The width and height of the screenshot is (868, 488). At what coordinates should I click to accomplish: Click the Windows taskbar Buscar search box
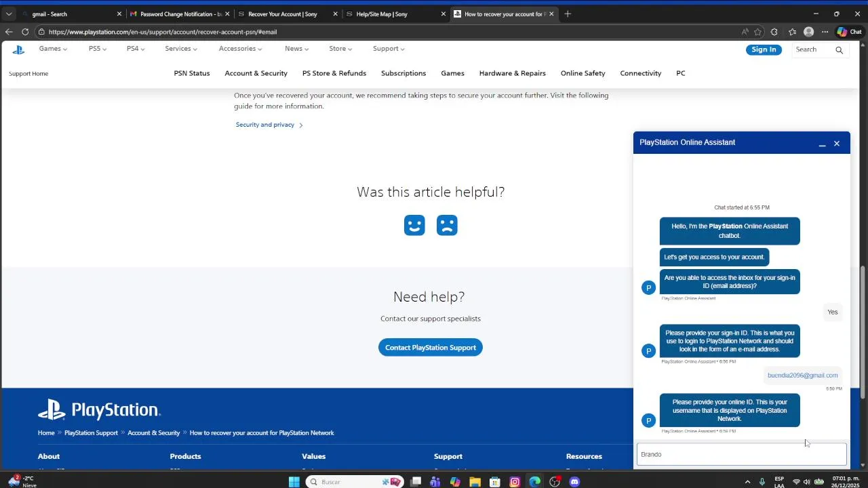pos(354,482)
